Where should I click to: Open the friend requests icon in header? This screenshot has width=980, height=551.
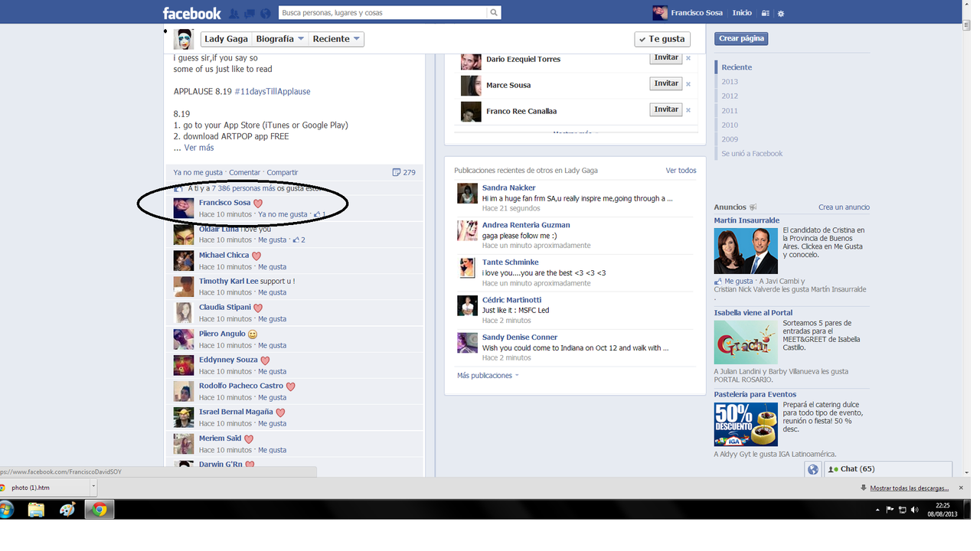pyautogui.click(x=234, y=13)
